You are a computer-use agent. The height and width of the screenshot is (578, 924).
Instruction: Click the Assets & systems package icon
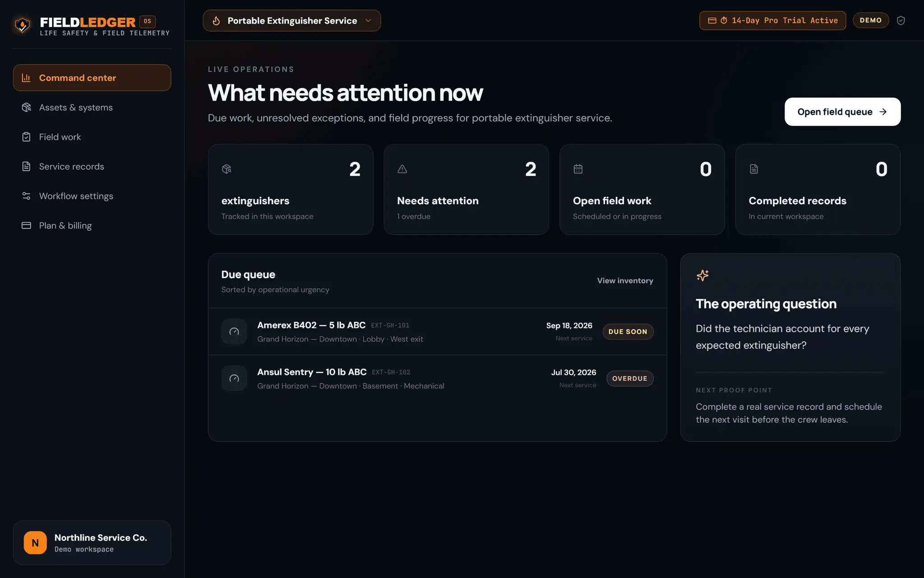tap(26, 107)
